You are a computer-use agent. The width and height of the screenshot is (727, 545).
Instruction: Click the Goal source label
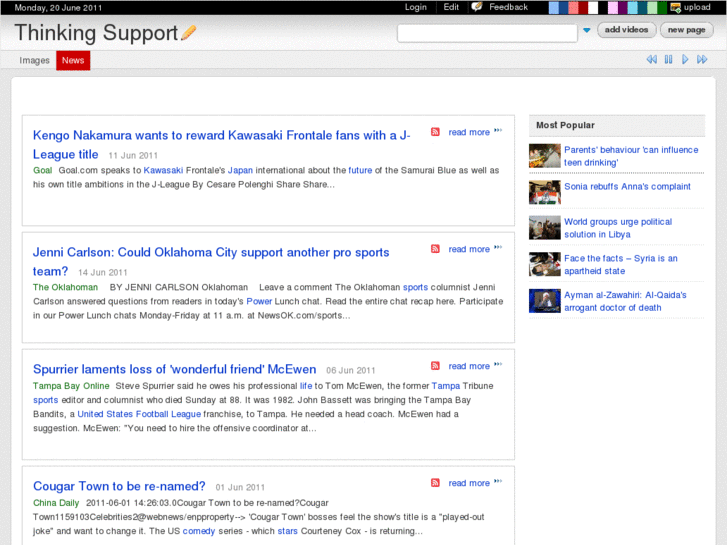[43, 170]
